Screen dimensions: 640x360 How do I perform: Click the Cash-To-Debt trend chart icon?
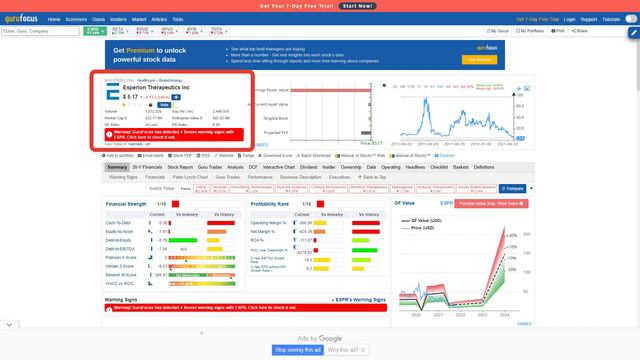click(150, 223)
